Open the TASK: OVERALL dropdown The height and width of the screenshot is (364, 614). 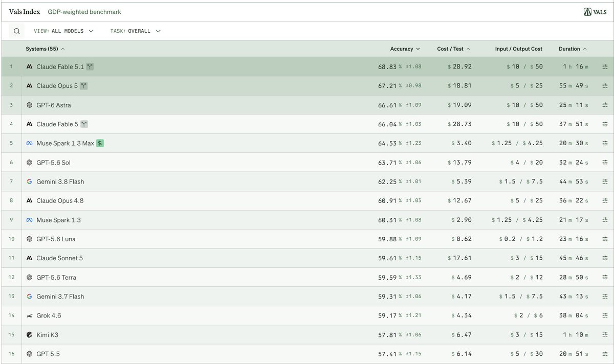(136, 31)
